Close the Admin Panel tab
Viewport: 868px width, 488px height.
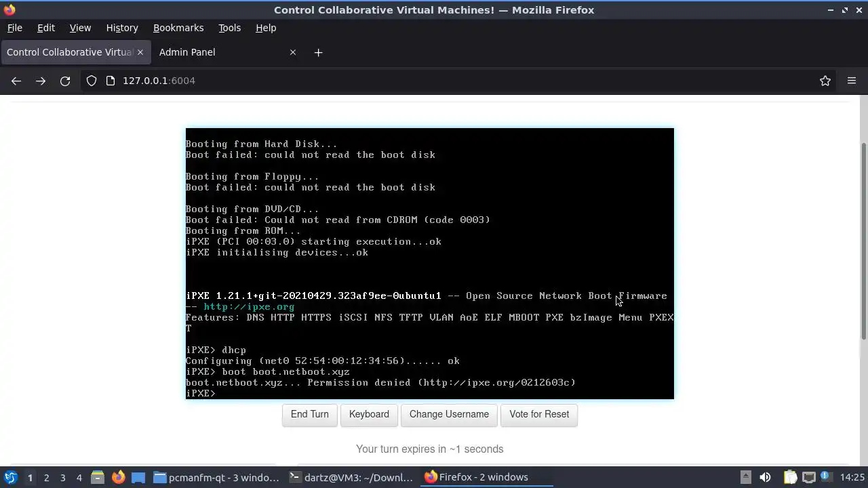[293, 52]
